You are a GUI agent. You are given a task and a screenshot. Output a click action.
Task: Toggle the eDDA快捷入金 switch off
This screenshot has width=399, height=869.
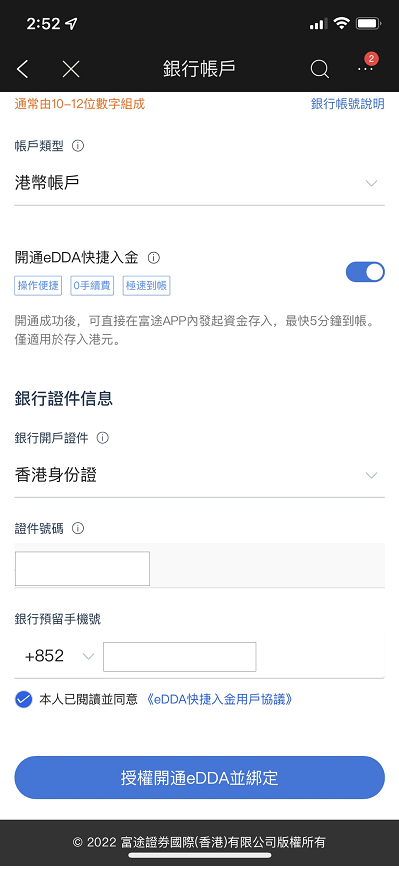click(x=365, y=272)
